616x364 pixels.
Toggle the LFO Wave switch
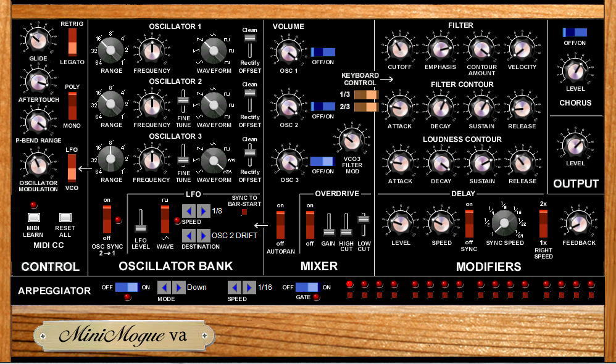(165, 220)
